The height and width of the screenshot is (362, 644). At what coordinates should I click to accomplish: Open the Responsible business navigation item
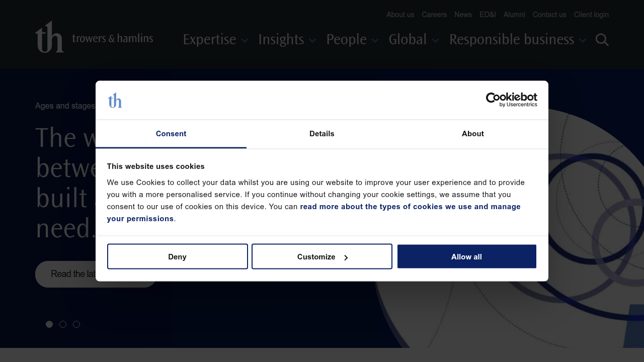(x=512, y=39)
